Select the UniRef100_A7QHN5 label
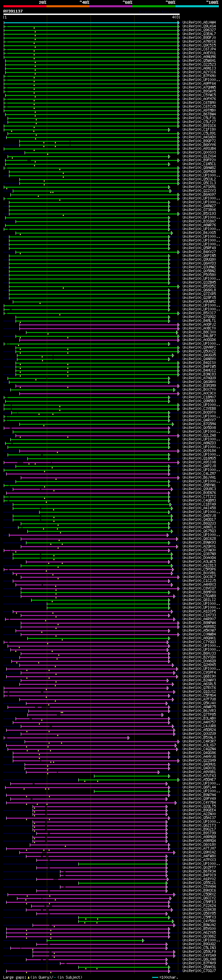Viewport: 222px width, 980px height. 199,88
